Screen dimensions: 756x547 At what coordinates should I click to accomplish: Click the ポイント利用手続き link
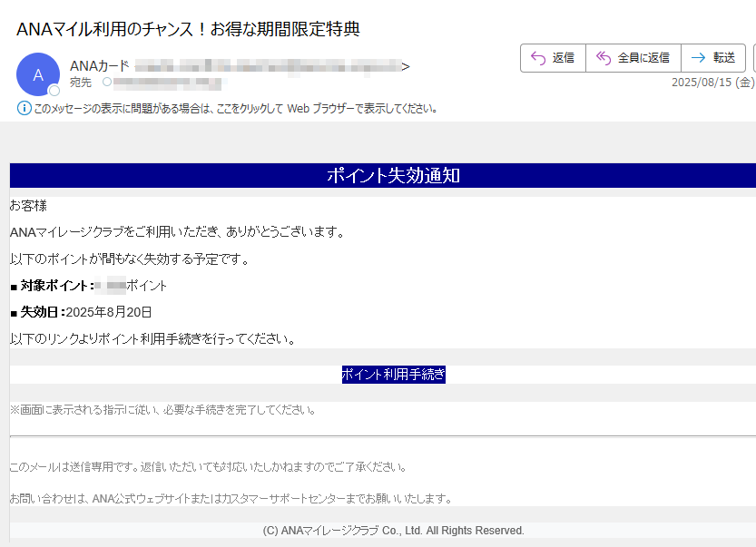pyautogui.click(x=394, y=375)
